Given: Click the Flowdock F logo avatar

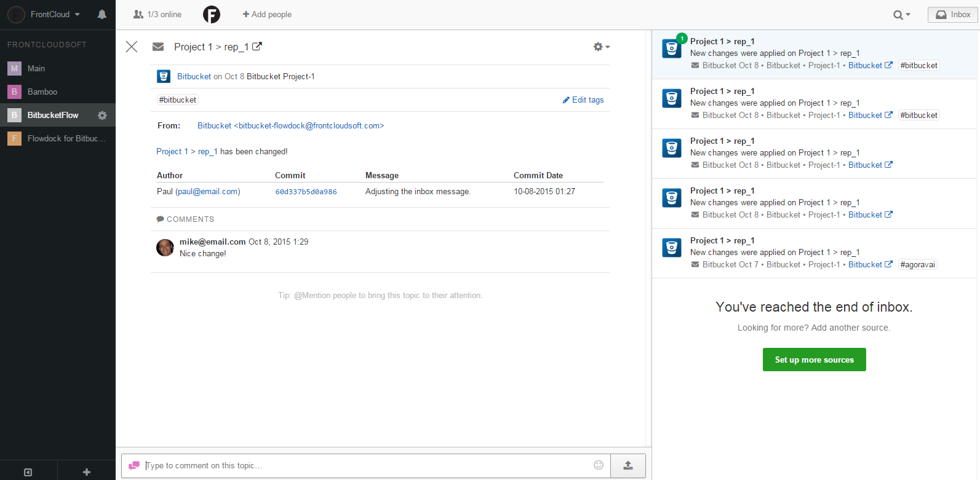Looking at the screenshot, I should pos(212,14).
